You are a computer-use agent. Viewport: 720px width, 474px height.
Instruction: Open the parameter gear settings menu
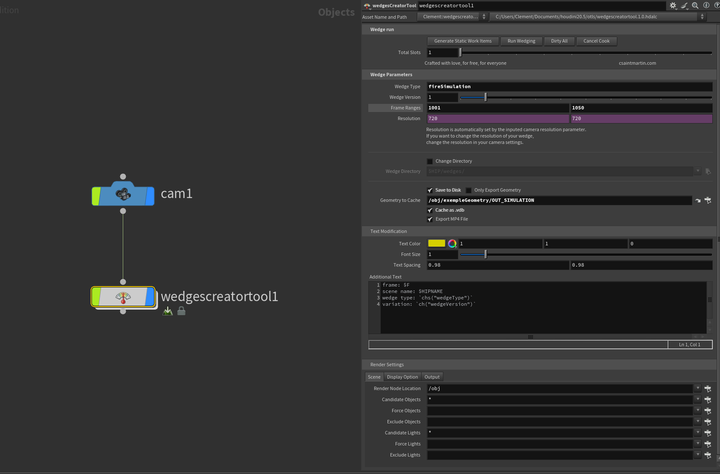[x=673, y=6]
